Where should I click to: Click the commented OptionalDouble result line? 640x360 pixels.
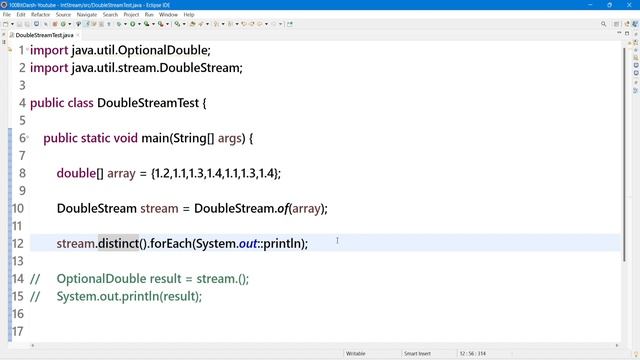(x=153, y=278)
